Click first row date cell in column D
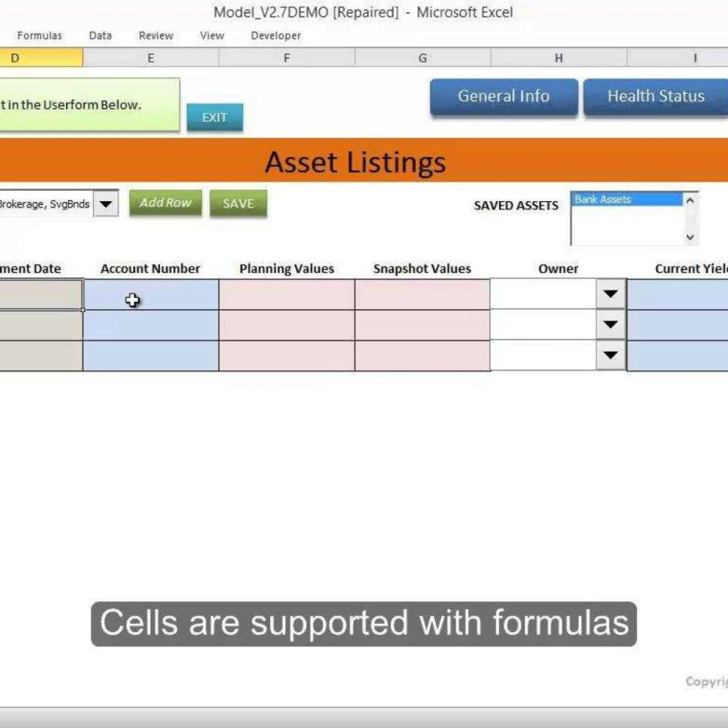 click(x=41, y=294)
